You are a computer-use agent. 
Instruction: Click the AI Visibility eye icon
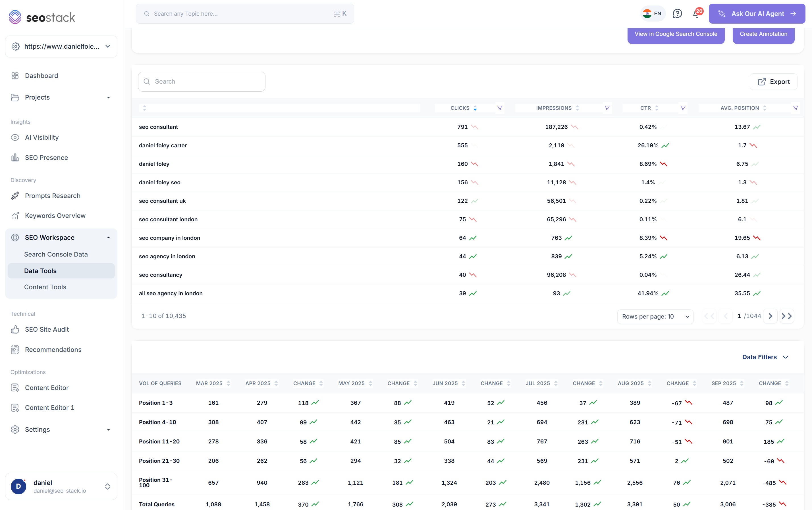pyautogui.click(x=15, y=137)
